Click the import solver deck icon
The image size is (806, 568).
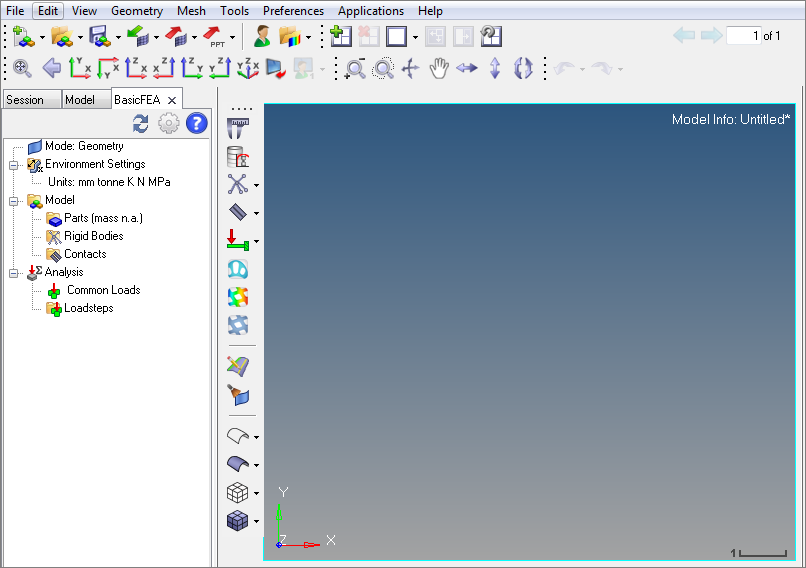pos(138,36)
